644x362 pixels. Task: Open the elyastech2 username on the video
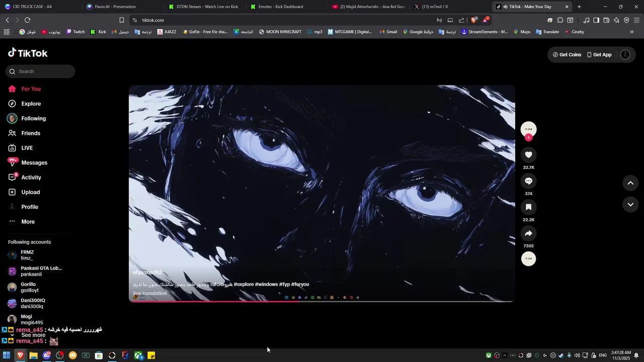click(x=147, y=273)
